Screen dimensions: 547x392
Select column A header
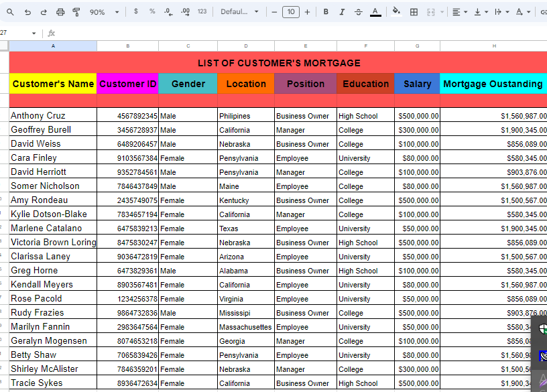click(53, 46)
